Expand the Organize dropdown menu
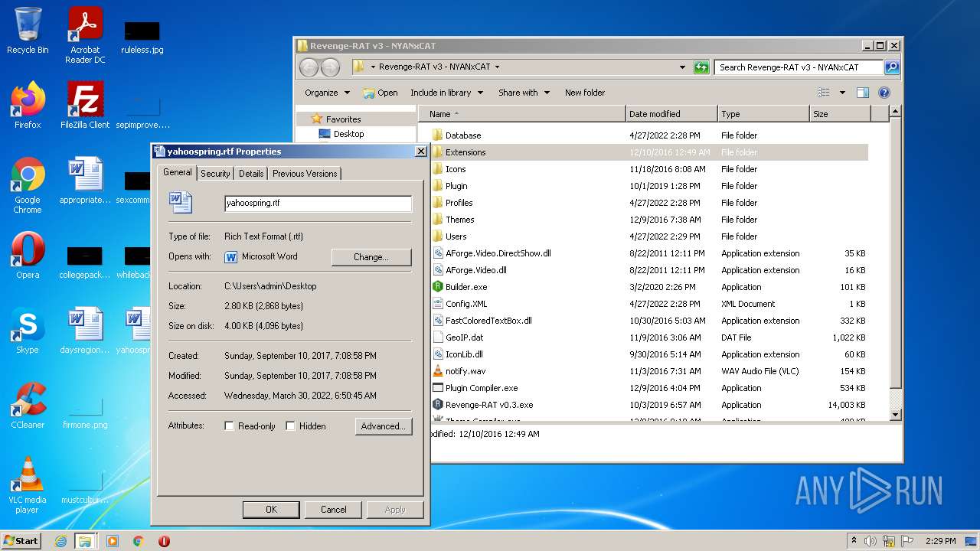Screen dimensions: 980x551 [327, 93]
